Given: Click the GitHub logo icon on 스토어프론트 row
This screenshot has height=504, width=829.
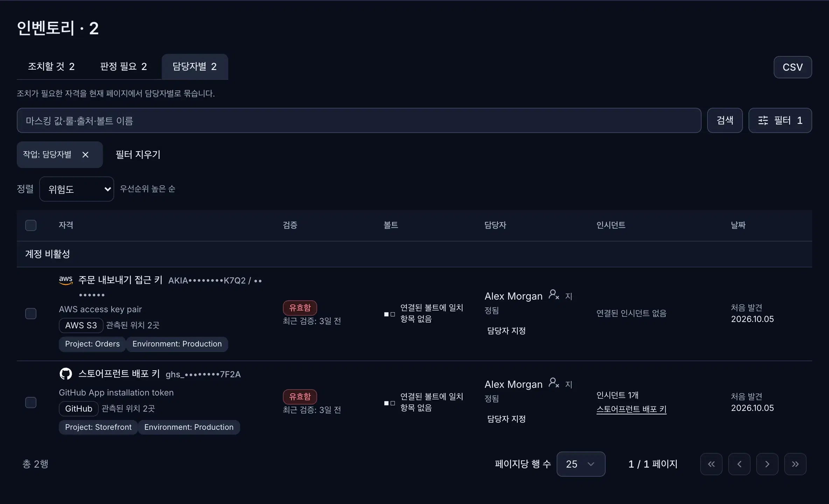Looking at the screenshot, I should (x=66, y=374).
